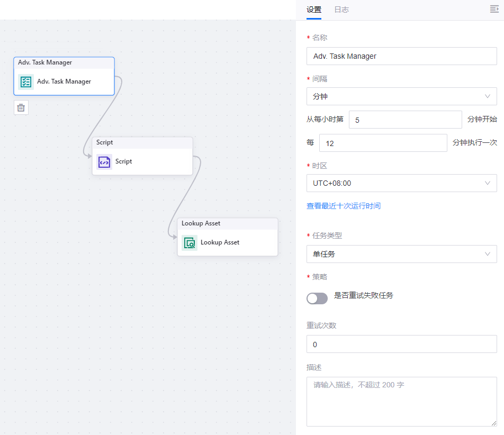Select the Script code node icon

point(104,161)
